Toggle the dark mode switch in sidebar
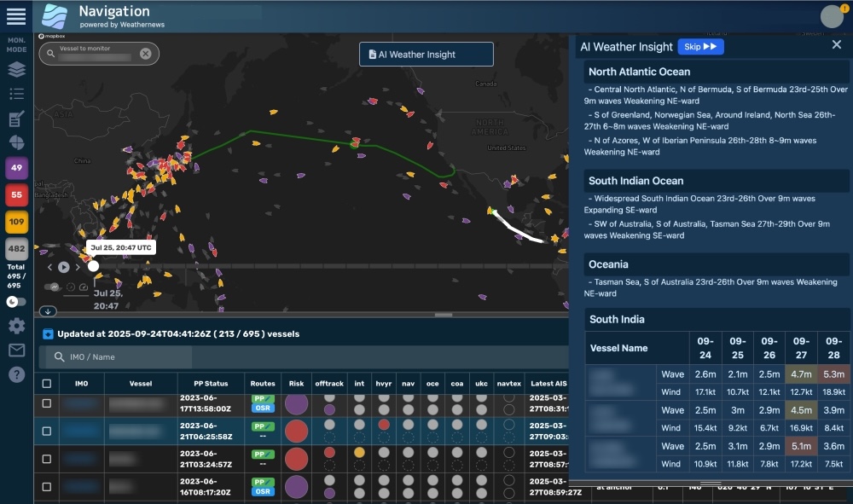The width and height of the screenshot is (853, 504). [x=16, y=302]
